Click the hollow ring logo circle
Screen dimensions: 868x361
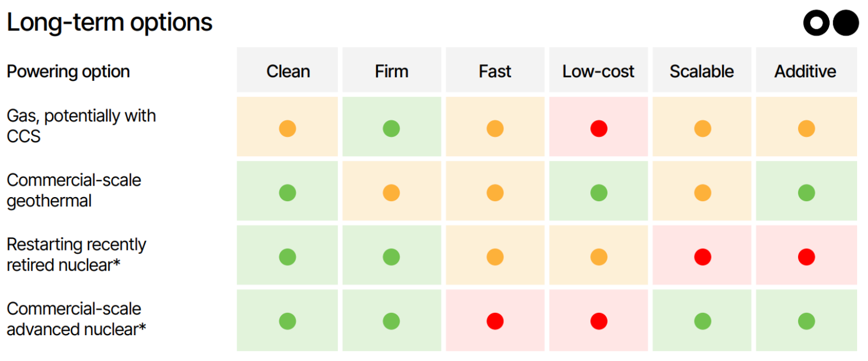click(816, 23)
